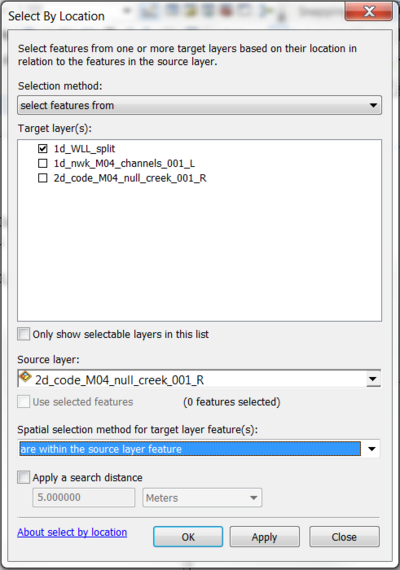Click the Apply button

(264, 537)
